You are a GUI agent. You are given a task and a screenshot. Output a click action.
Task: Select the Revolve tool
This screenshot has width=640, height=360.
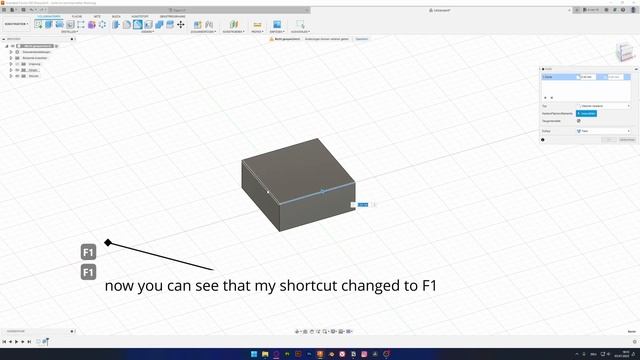60,24
